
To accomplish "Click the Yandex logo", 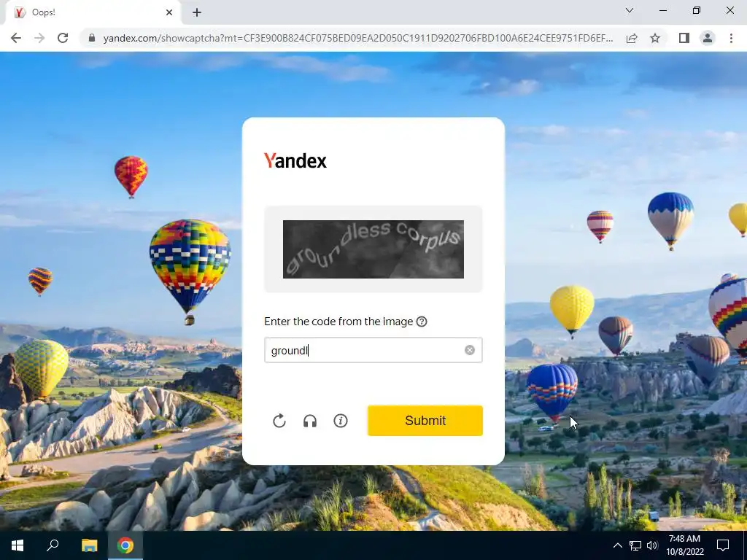I will [x=295, y=161].
